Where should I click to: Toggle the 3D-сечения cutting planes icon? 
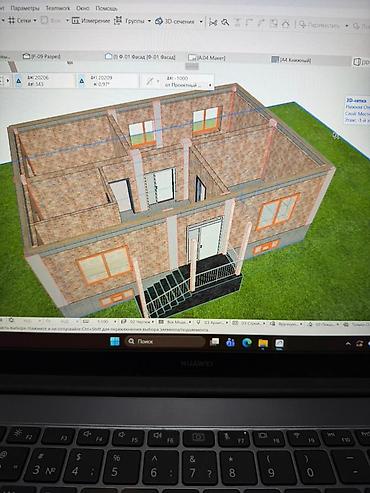(x=159, y=22)
